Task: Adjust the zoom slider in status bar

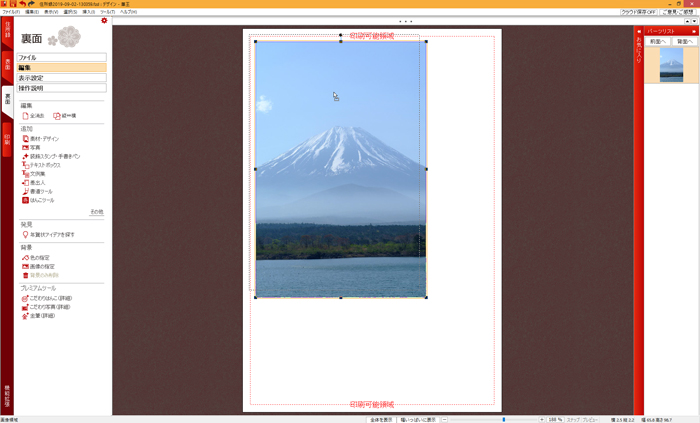Action: coord(504,419)
